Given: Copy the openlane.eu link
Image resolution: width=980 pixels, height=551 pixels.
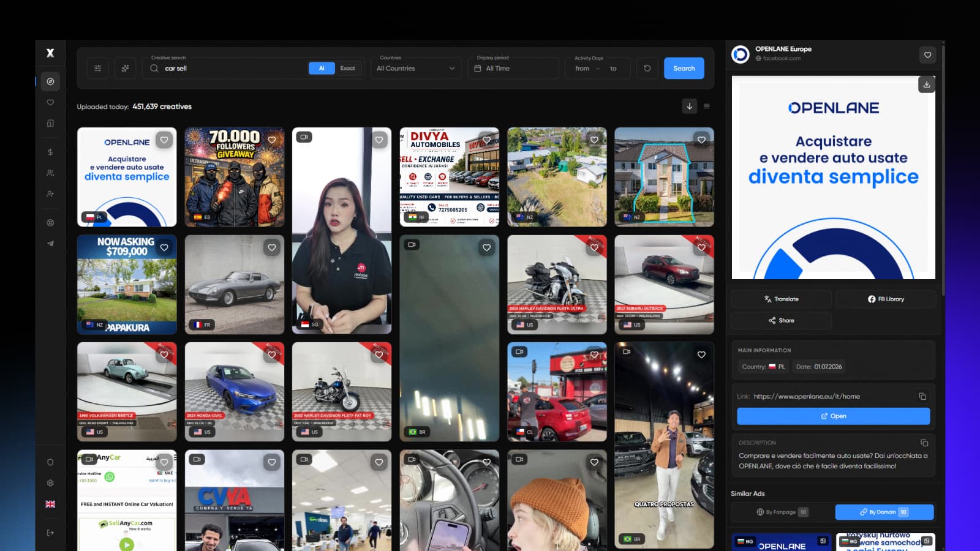Looking at the screenshot, I should 922,396.
